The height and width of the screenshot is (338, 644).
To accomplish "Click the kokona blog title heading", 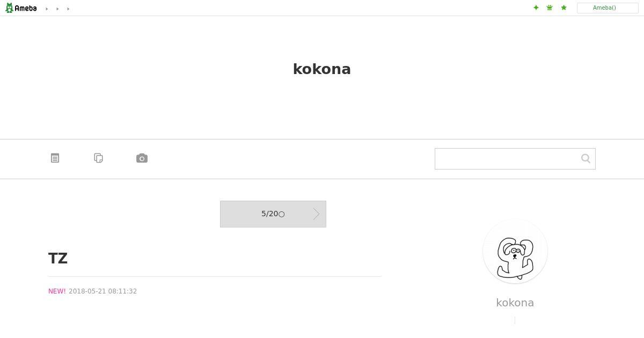I will tap(321, 69).
